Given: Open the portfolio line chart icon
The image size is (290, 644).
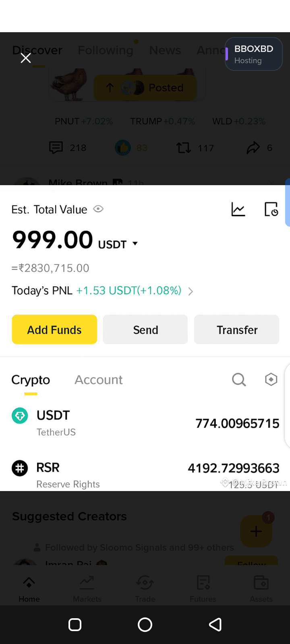Looking at the screenshot, I should [x=238, y=209].
